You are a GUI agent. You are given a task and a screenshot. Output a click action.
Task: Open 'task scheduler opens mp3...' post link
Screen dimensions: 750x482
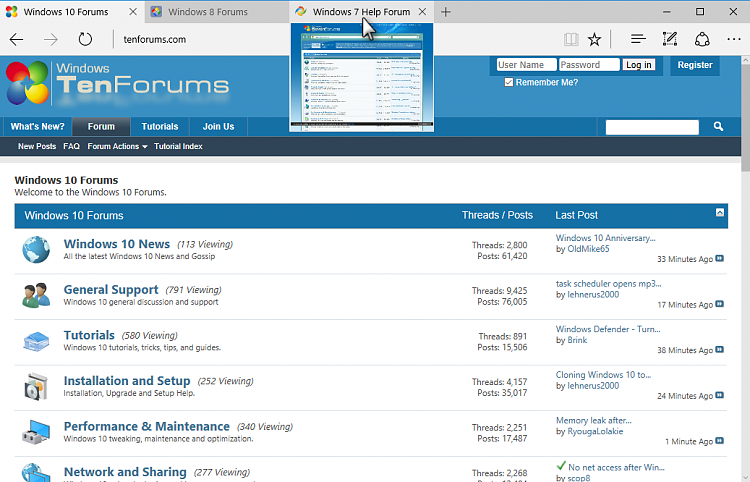(x=608, y=284)
